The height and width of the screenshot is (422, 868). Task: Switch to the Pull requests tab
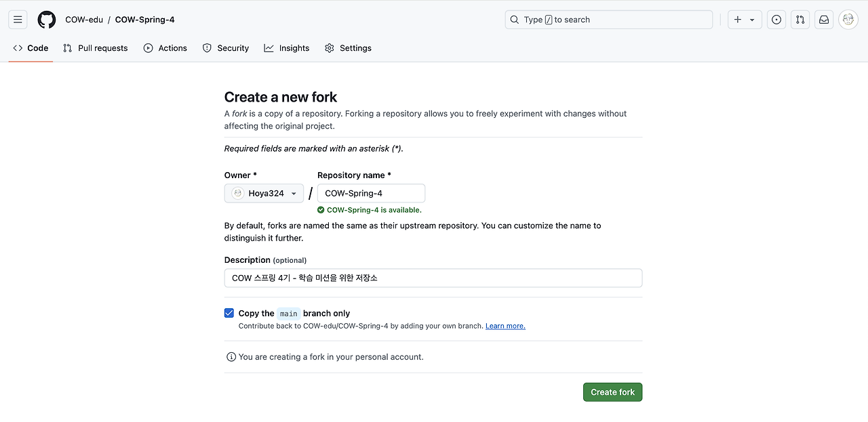click(x=96, y=48)
